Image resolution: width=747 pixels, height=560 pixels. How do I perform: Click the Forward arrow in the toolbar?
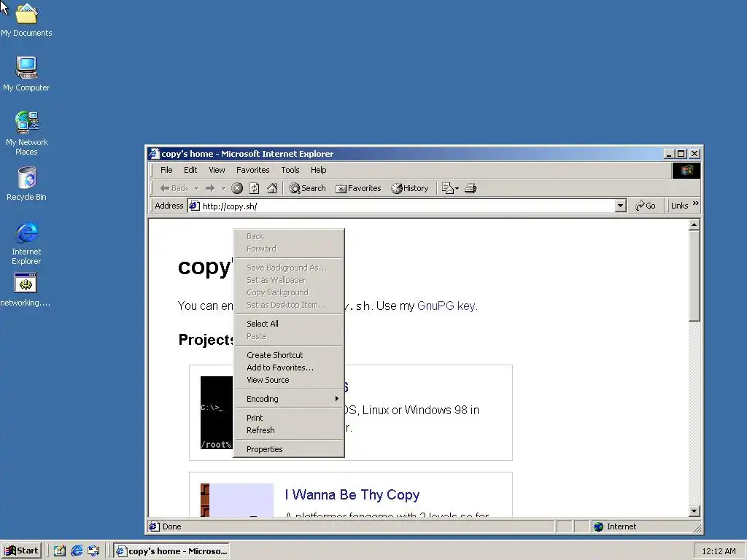coord(210,188)
